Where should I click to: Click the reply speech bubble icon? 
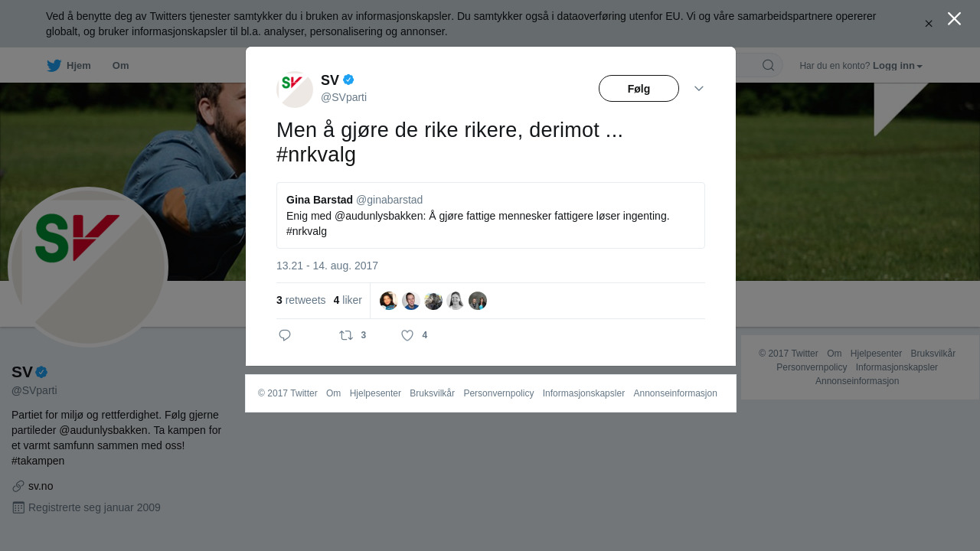coord(285,335)
